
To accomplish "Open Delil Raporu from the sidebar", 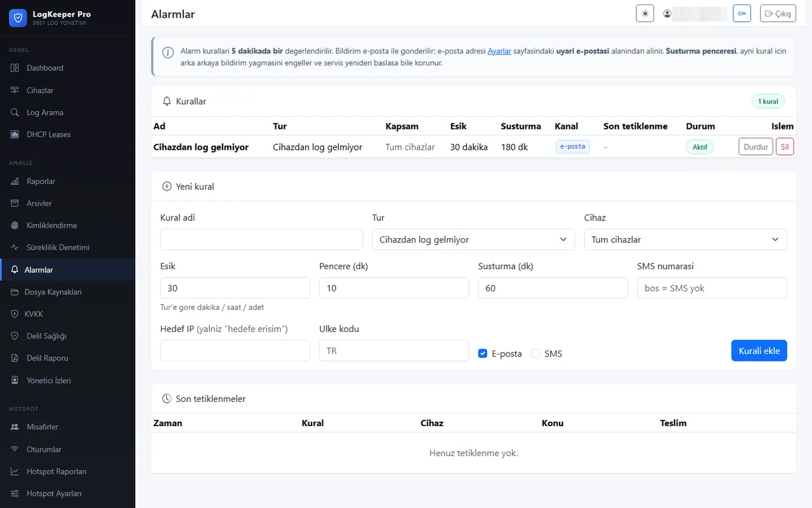I will pyautogui.click(x=67, y=358).
